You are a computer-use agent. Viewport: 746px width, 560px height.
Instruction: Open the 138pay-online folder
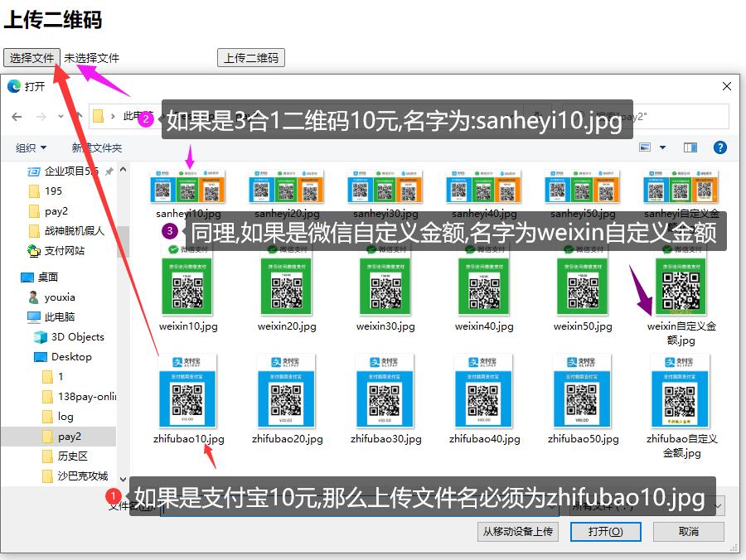point(79,397)
